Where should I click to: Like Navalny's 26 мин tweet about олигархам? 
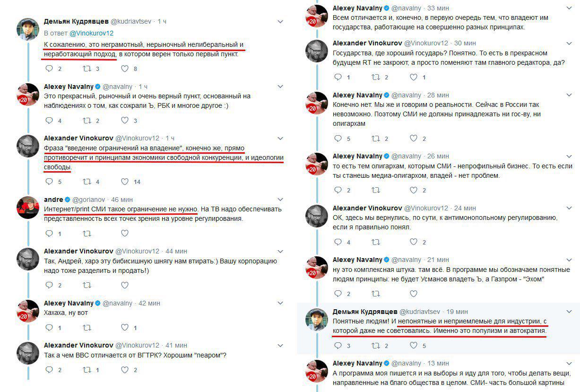coord(414,190)
